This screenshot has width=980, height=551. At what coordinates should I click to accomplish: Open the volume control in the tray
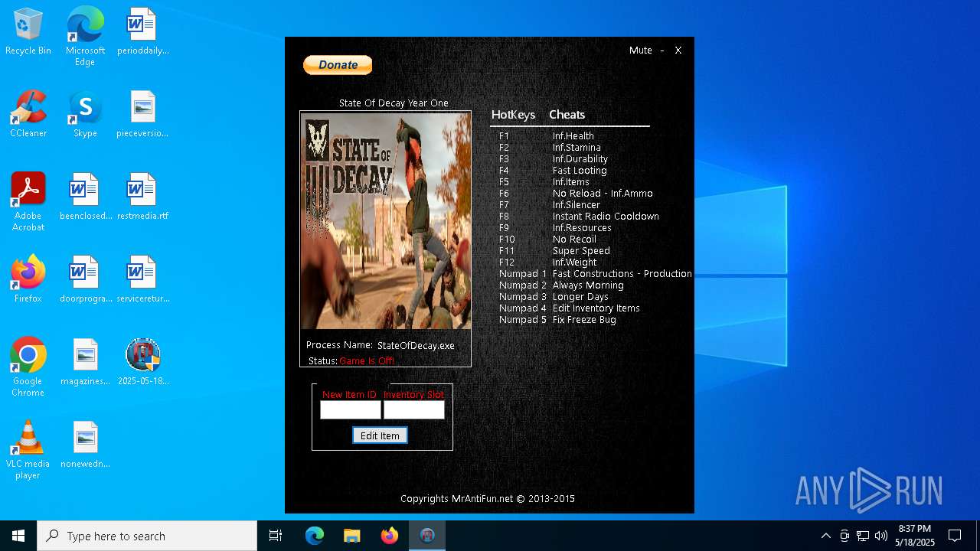pyautogui.click(x=880, y=536)
